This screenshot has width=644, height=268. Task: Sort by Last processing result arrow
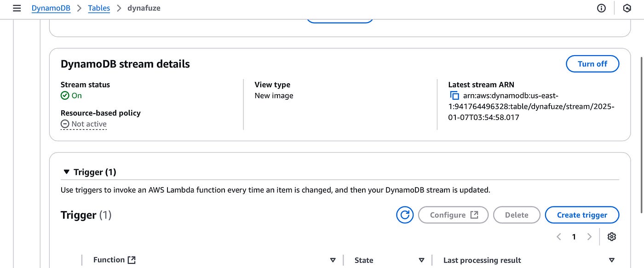(611, 260)
